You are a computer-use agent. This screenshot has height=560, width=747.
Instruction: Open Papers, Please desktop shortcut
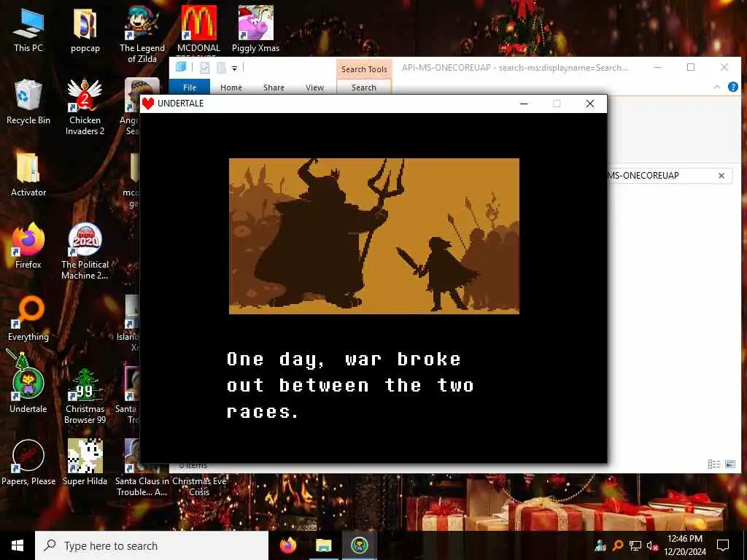(28, 462)
